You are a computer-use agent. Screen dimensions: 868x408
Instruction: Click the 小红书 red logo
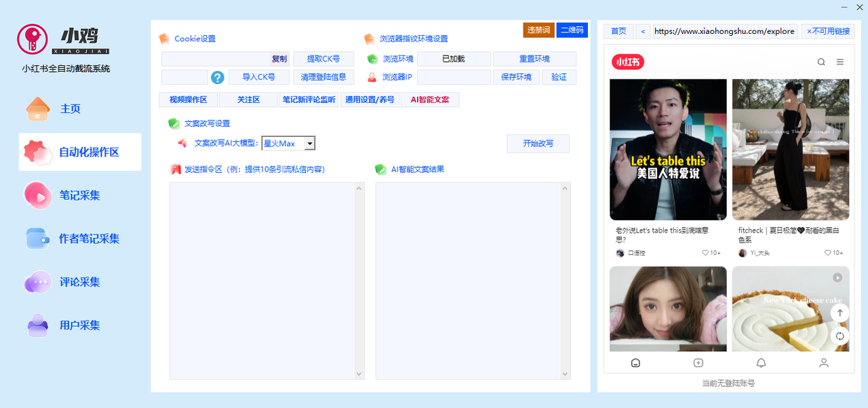pos(628,62)
